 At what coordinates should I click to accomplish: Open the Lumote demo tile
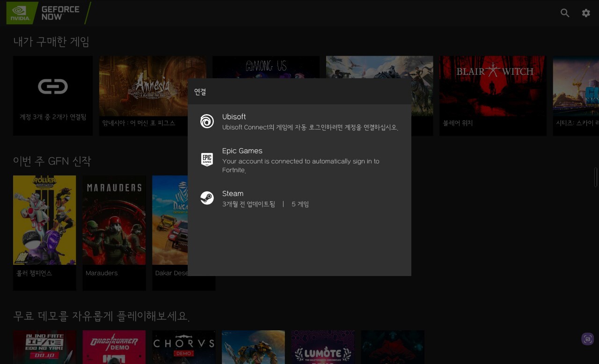click(x=323, y=347)
